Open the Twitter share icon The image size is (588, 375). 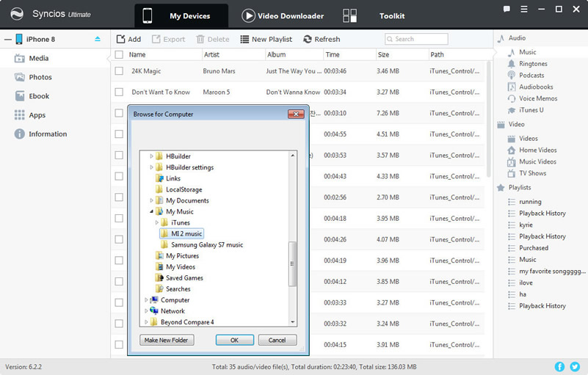(575, 367)
